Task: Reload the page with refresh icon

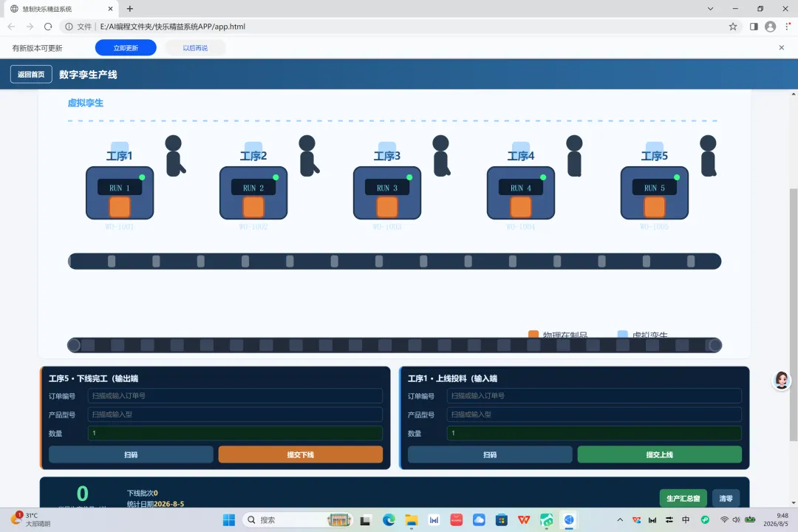Action: pos(48,27)
